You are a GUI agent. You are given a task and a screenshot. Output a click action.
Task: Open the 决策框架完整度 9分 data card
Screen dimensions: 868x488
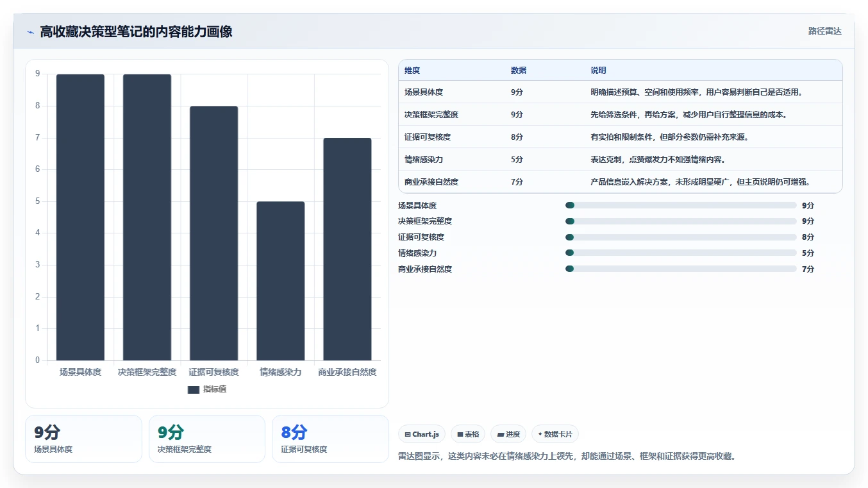coord(207,439)
